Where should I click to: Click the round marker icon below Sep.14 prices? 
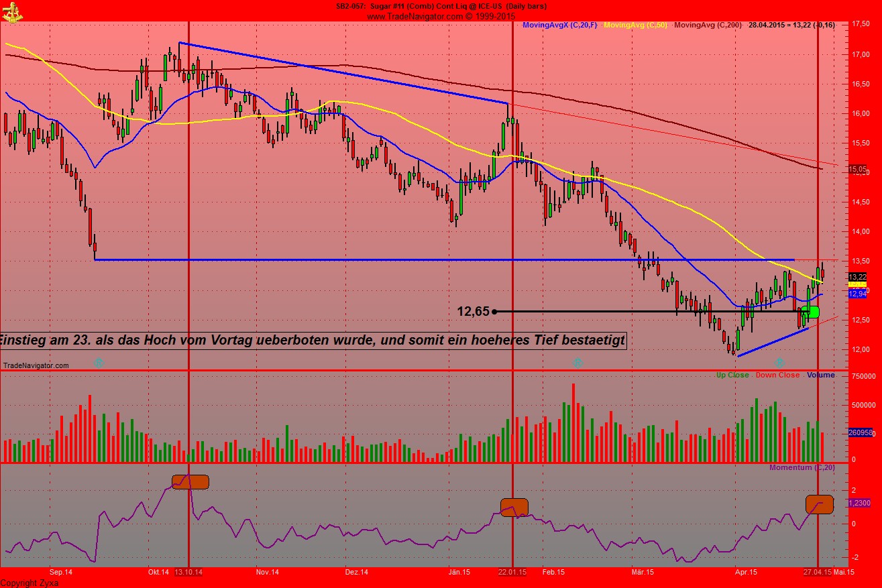click(x=99, y=362)
